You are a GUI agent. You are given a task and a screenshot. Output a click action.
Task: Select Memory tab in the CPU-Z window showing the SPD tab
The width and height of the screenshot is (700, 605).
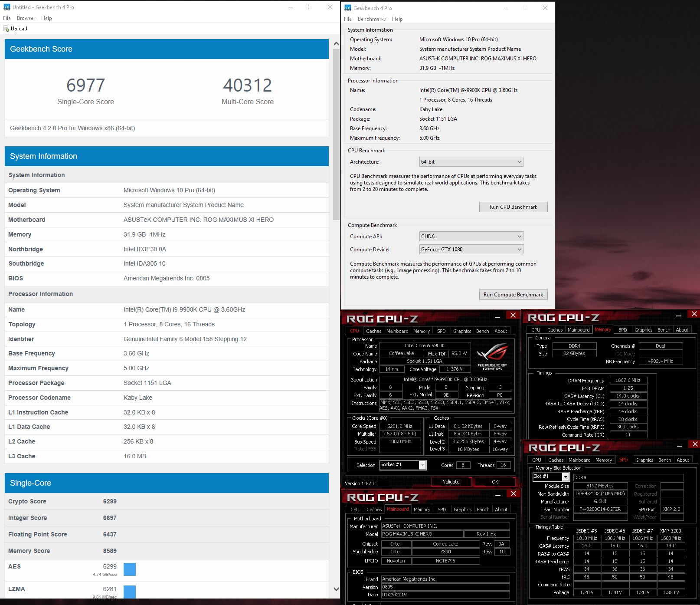click(603, 460)
